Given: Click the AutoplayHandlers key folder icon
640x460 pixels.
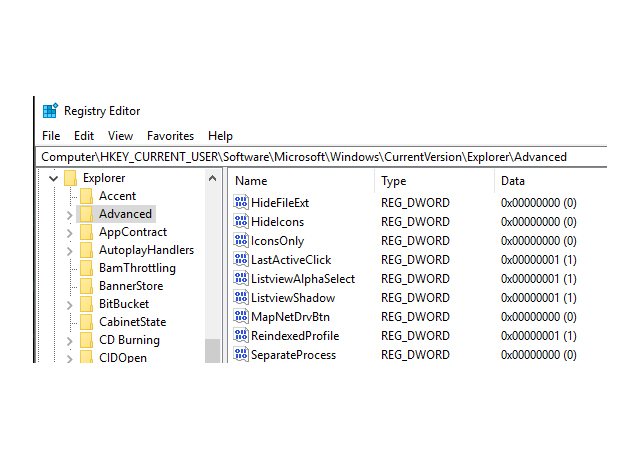Looking at the screenshot, I should (x=87, y=250).
